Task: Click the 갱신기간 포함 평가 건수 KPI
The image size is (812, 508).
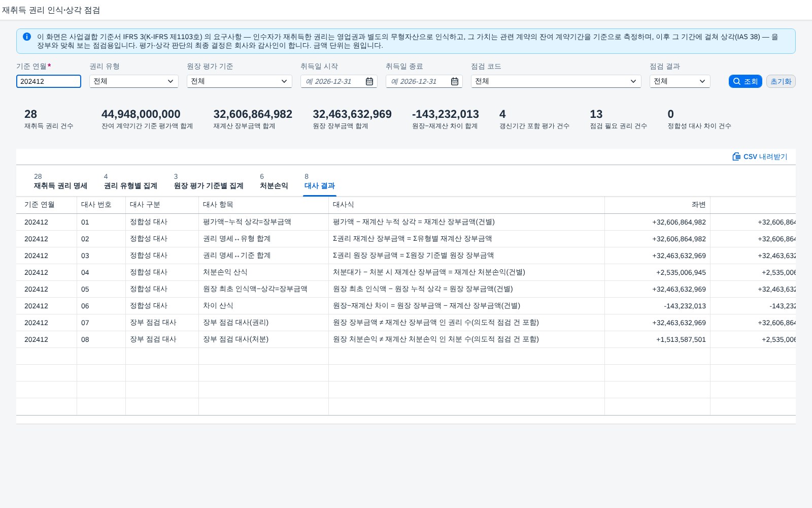Action: coord(534,119)
